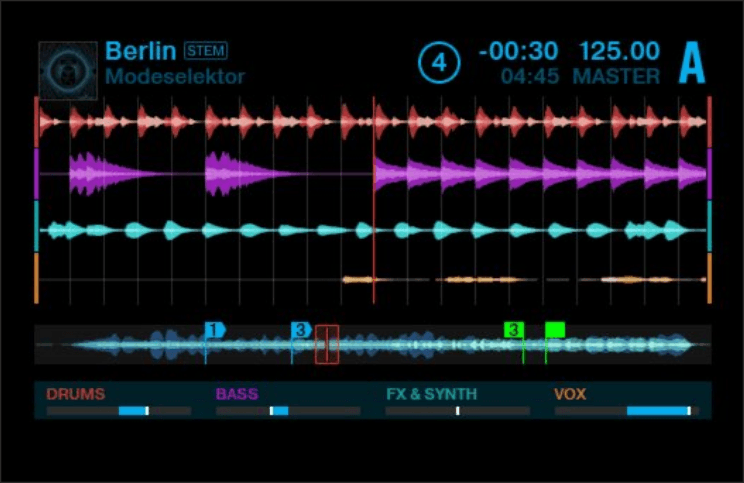744x483 pixels.
Task: Click the Modeselektor artist name
Action: tap(175, 77)
